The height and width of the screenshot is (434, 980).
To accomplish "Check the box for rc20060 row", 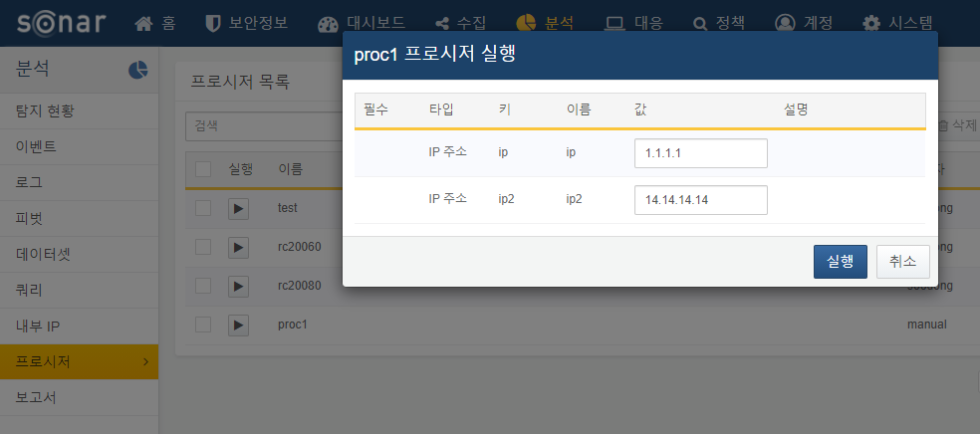I will [203, 247].
